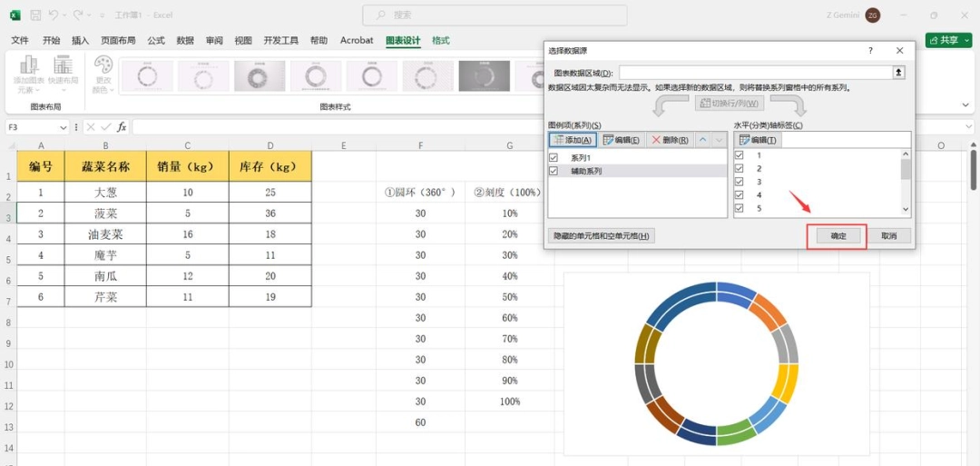The height and width of the screenshot is (466, 980).
Task: Click the 确定 (OK) button
Action: [x=838, y=236]
